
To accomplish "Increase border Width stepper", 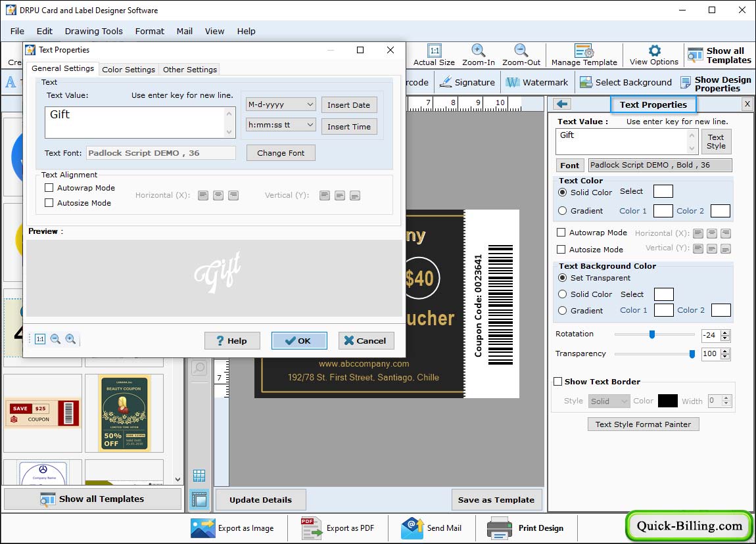I will pos(726,397).
